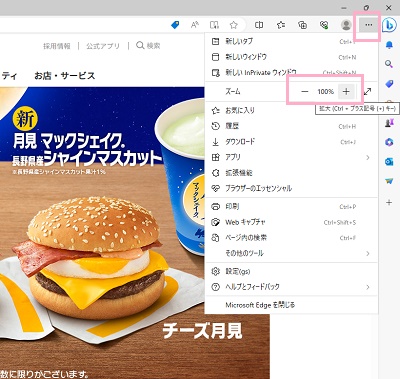Open ブラウザーのエッセンシャル menu item
This screenshot has width=400, height=379.
291,188
